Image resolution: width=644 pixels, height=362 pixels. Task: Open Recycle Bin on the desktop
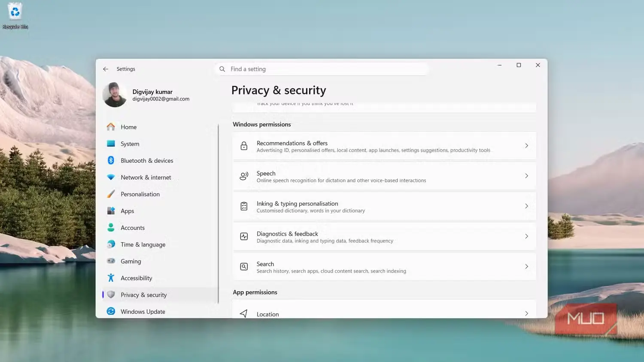(x=15, y=16)
